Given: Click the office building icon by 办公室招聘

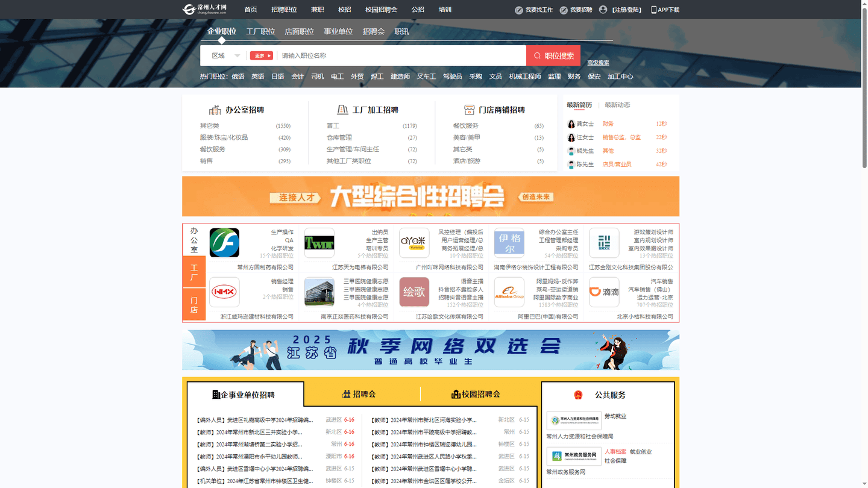Looking at the screenshot, I should [215, 110].
